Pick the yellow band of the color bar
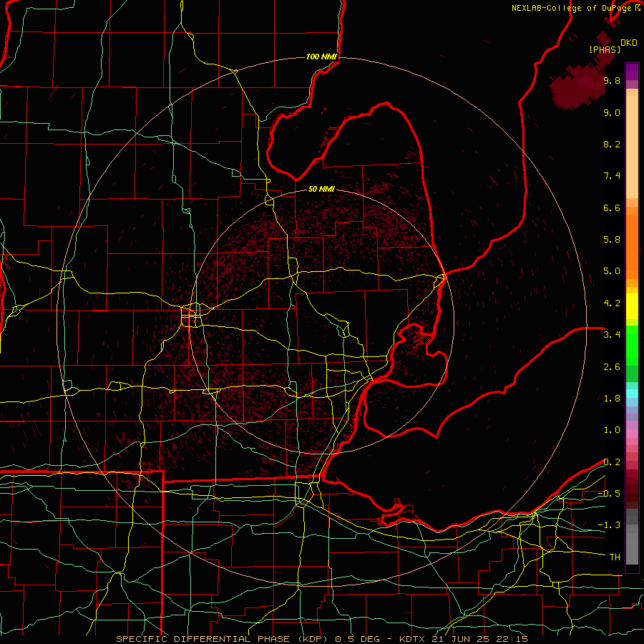 (632, 306)
